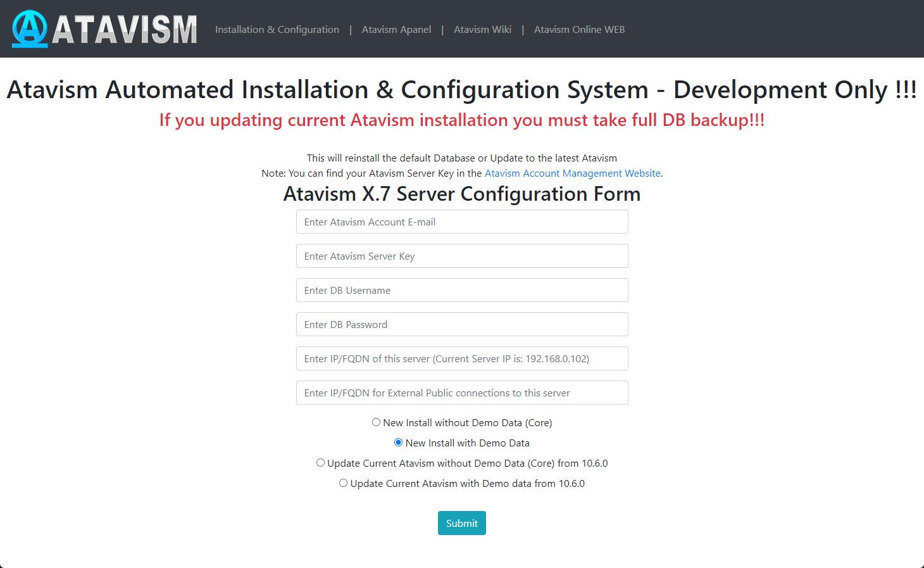Click the ATAVISM wordmark in header
924x568 pixels.
125,30
